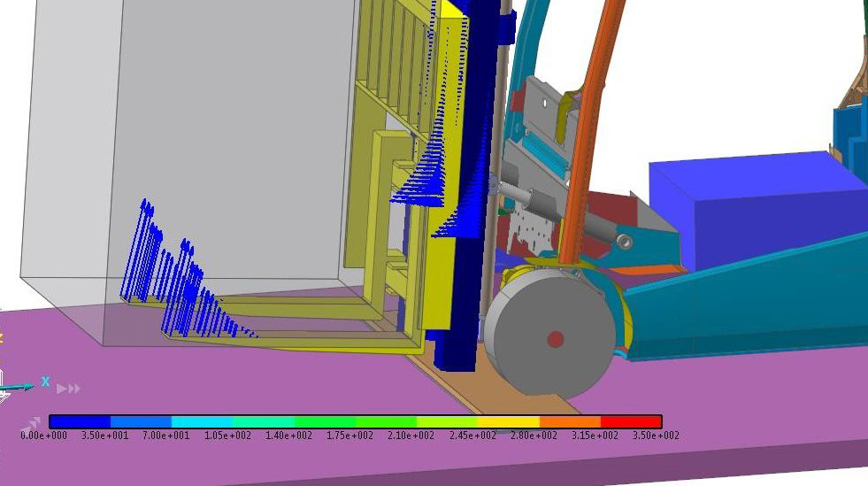Viewport: 868px width, 486px height.
Task: Click the cyan segment of the color legend
Action: (x=202, y=422)
